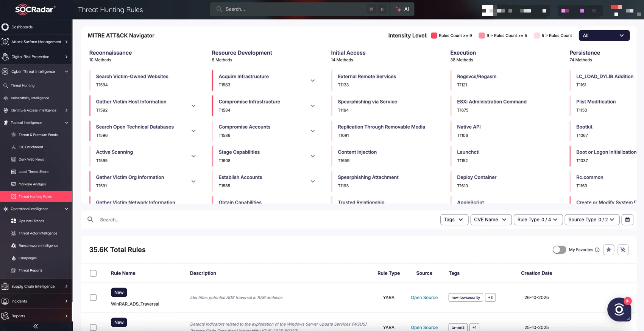Expand Acquire Infrastructure T1583 sub-techniques

(x=313, y=81)
